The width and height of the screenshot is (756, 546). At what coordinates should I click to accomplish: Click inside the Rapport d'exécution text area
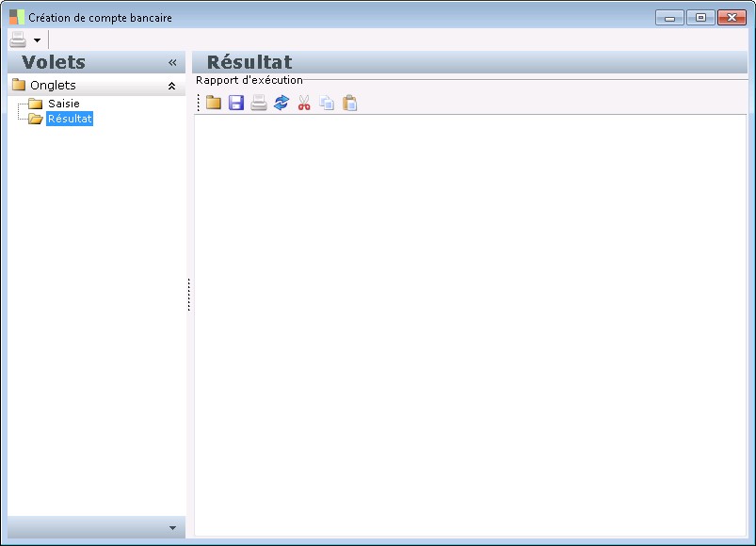pos(470,326)
